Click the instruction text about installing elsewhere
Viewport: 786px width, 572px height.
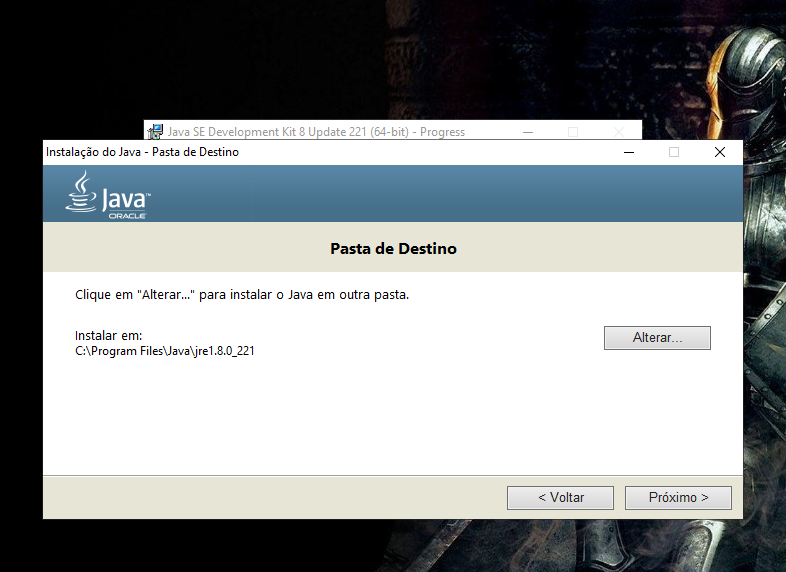pyautogui.click(x=242, y=295)
